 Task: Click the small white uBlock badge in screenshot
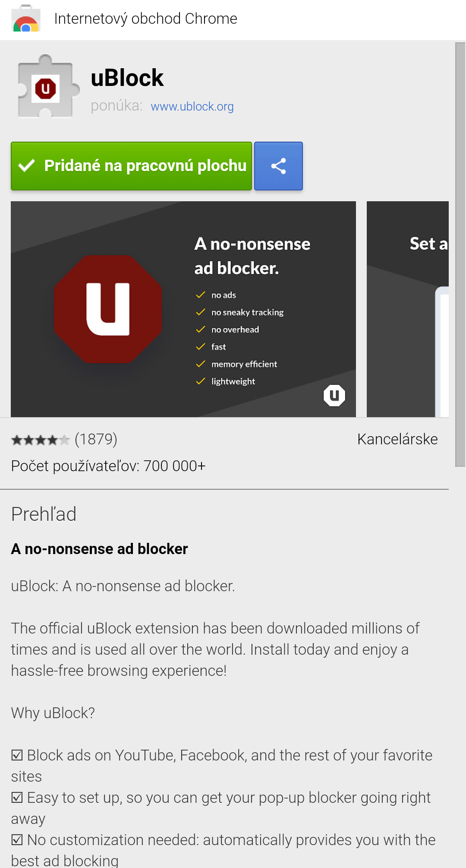point(334,395)
